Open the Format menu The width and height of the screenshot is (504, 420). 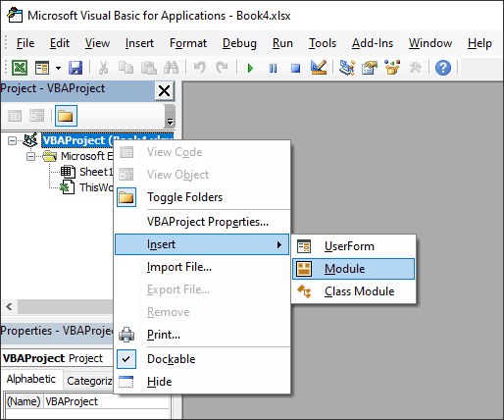pyautogui.click(x=188, y=43)
